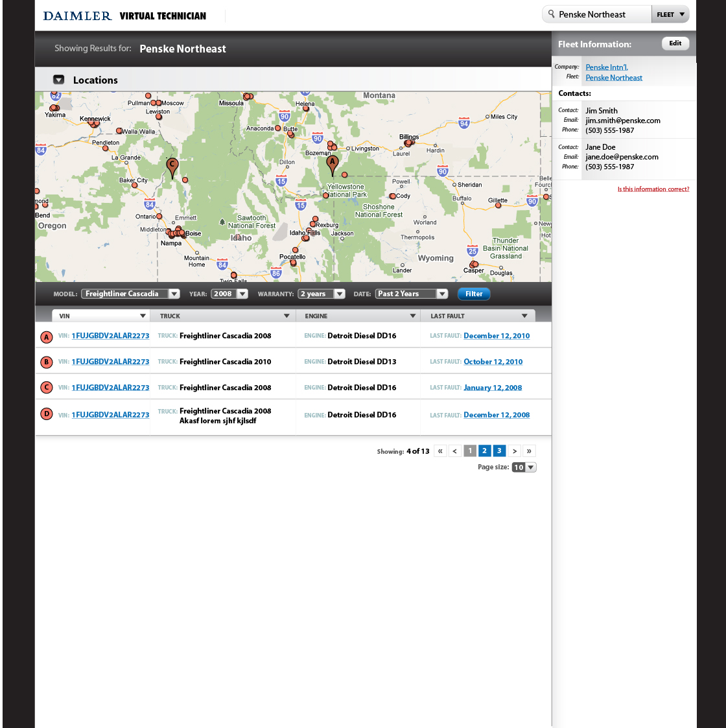Open the Year dropdown 2008
Image resolution: width=726 pixels, height=728 pixels.
tap(229, 294)
